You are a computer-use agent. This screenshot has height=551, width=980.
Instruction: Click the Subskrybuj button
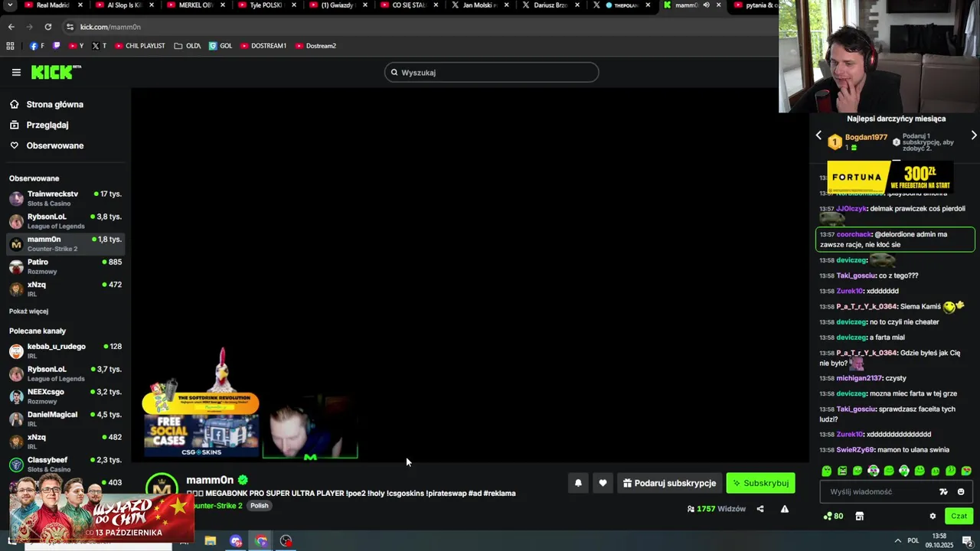[x=760, y=483]
